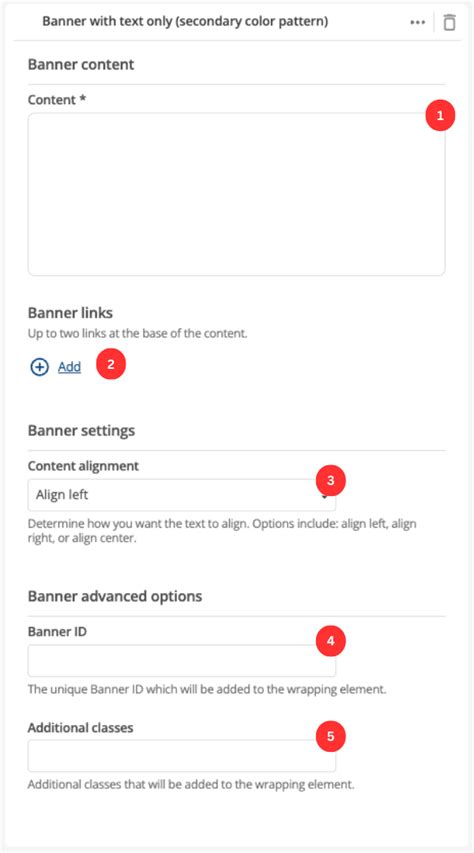Click the Banner links heading
The width and height of the screenshot is (474, 853).
tap(70, 313)
